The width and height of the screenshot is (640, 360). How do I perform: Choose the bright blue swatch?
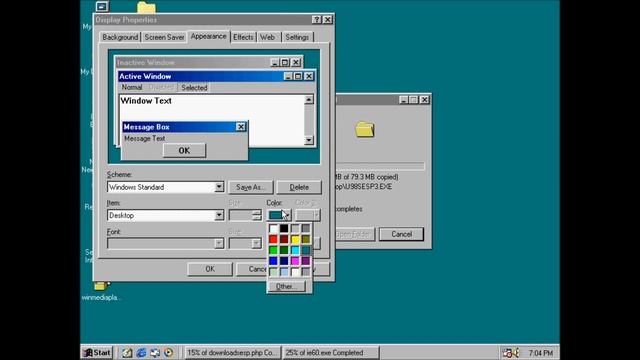tap(273, 261)
